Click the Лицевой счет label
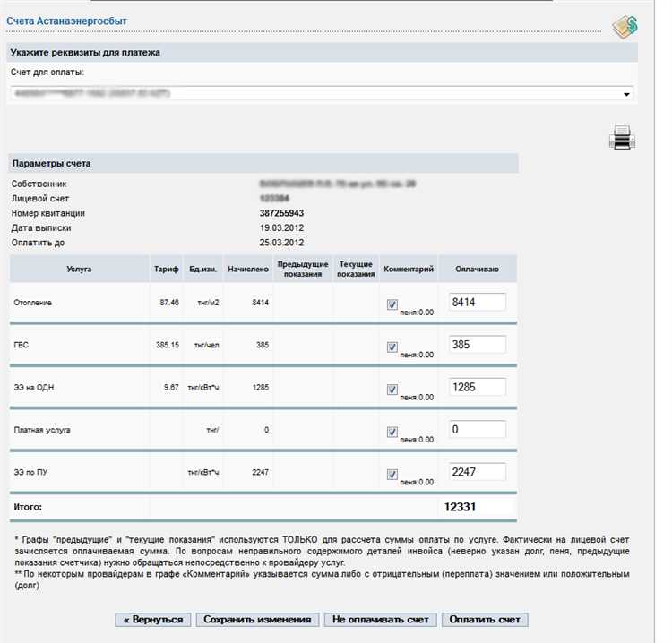Viewport: 672px width, 643px height. 39,198
